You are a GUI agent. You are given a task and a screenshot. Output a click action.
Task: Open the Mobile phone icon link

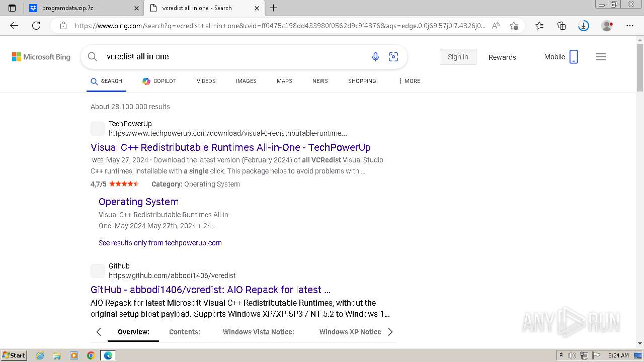[x=574, y=57]
